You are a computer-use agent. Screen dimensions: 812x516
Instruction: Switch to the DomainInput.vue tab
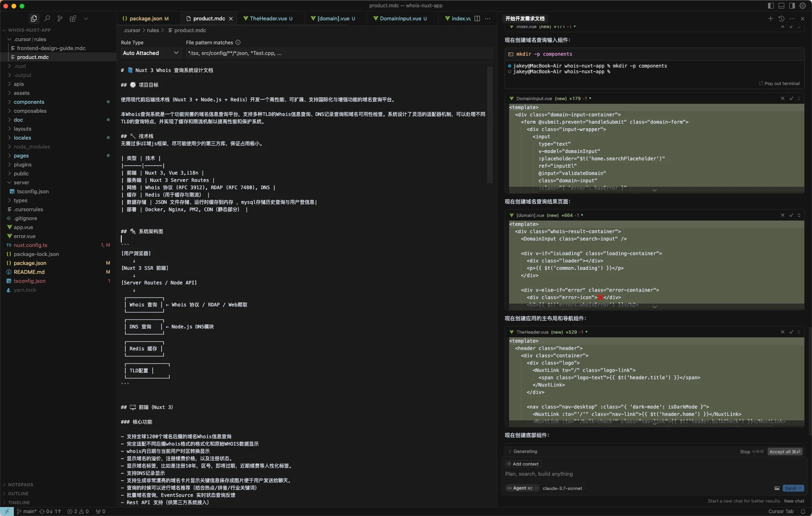coord(400,18)
